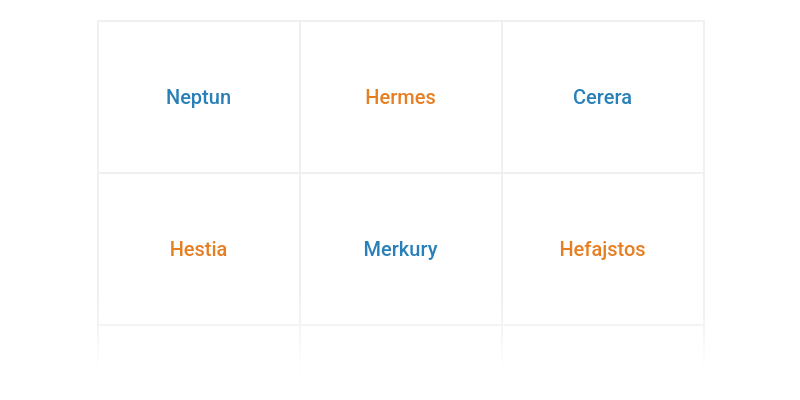This screenshot has height=400, width=800.
Task: Open the blue Merkury link
Action: pos(400,249)
